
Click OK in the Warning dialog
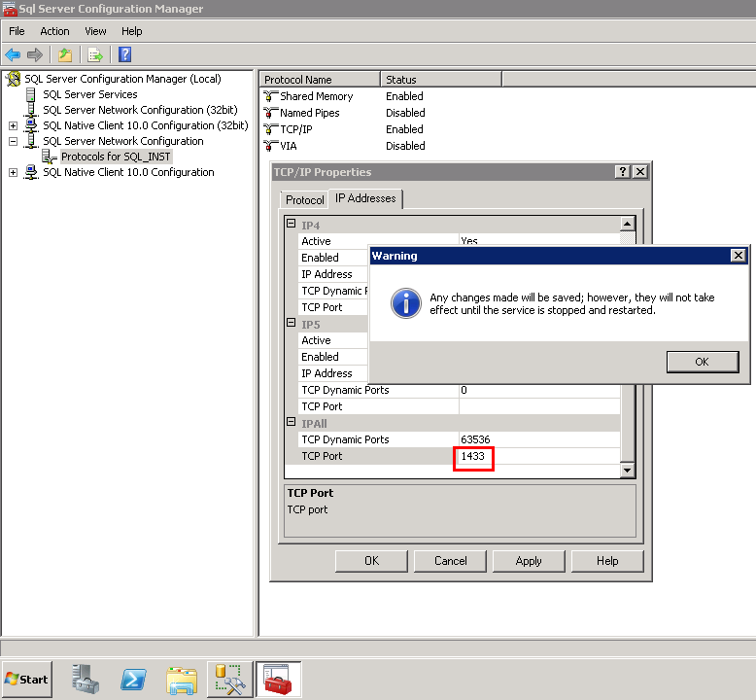coord(702,362)
